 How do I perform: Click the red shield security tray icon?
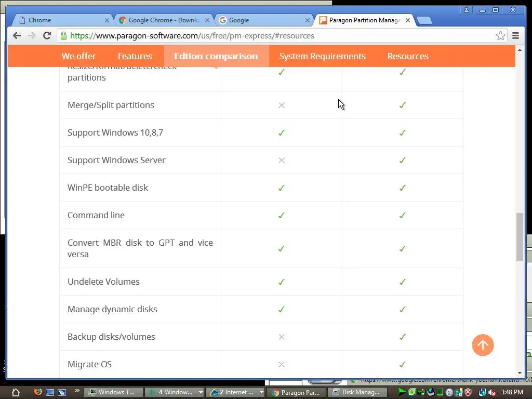[x=468, y=393]
